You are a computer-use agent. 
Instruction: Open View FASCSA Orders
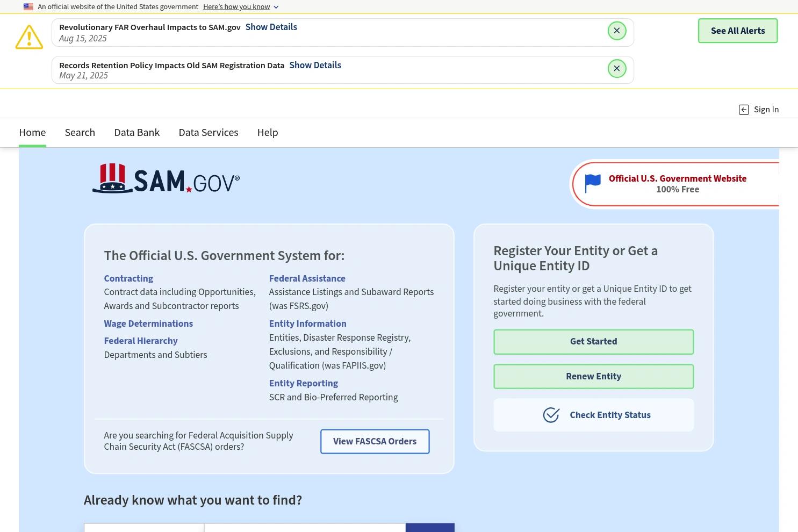coord(375,441)
